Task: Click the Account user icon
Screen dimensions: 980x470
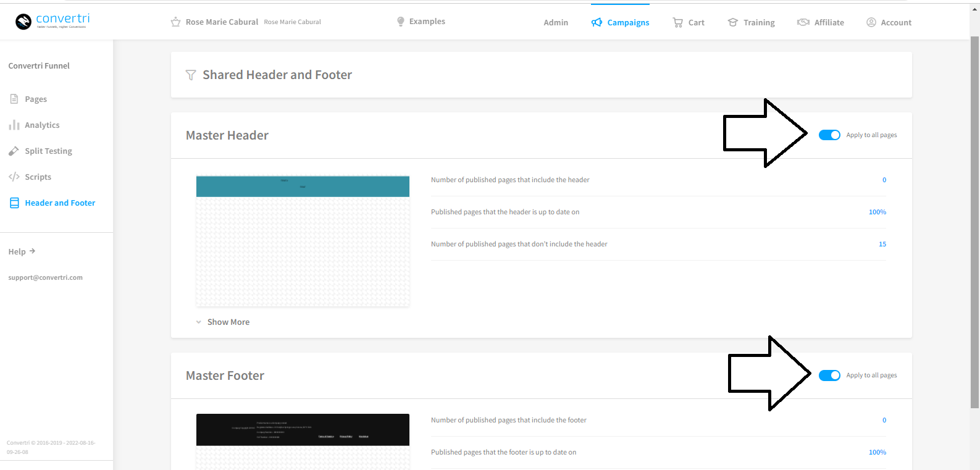Action: [871, 22]
